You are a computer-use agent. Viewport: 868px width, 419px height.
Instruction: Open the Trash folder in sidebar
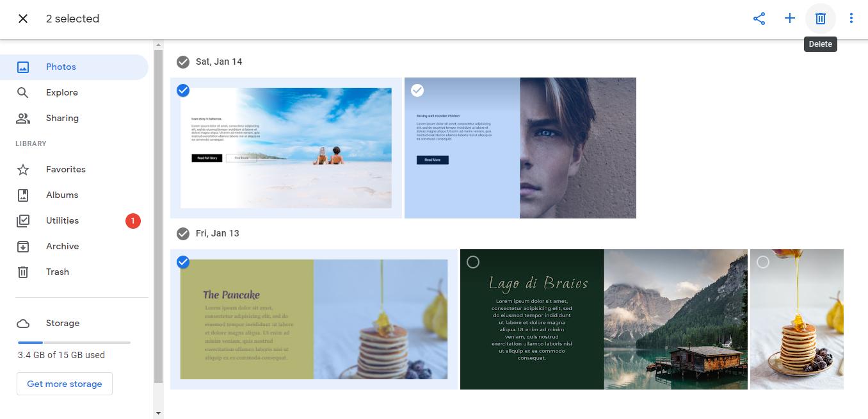pos(57,272)
